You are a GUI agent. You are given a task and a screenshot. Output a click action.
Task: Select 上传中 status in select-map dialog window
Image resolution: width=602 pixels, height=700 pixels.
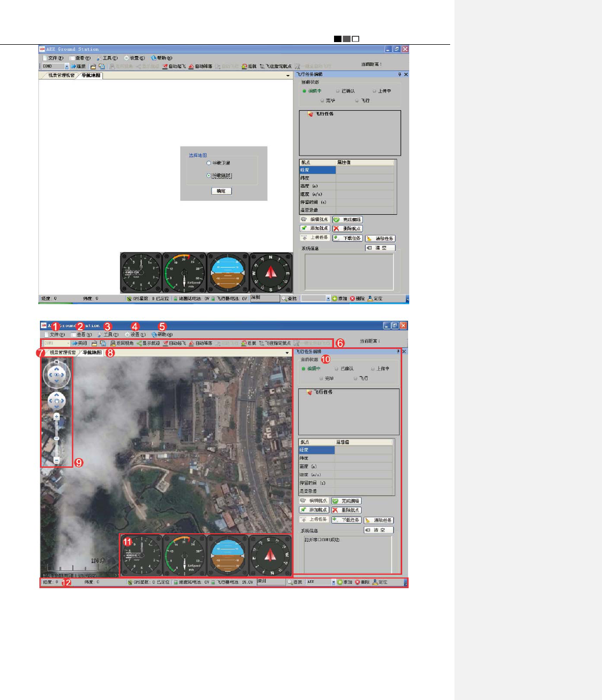coord(381,91)
